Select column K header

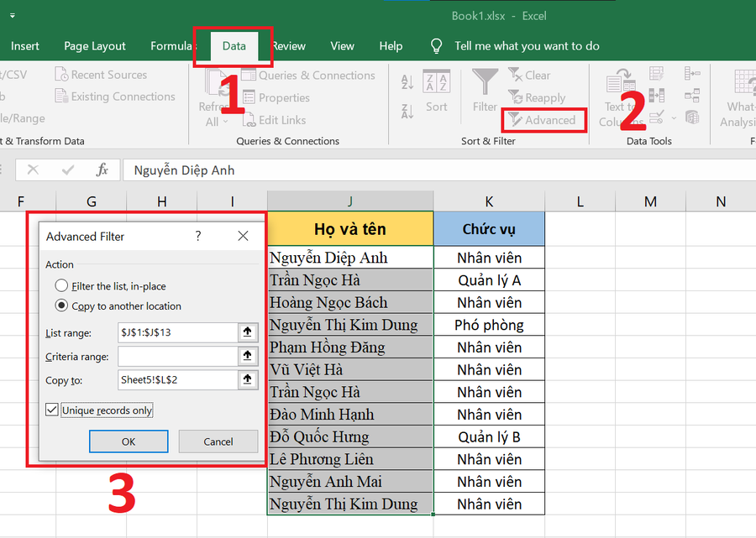coord(489,201)
